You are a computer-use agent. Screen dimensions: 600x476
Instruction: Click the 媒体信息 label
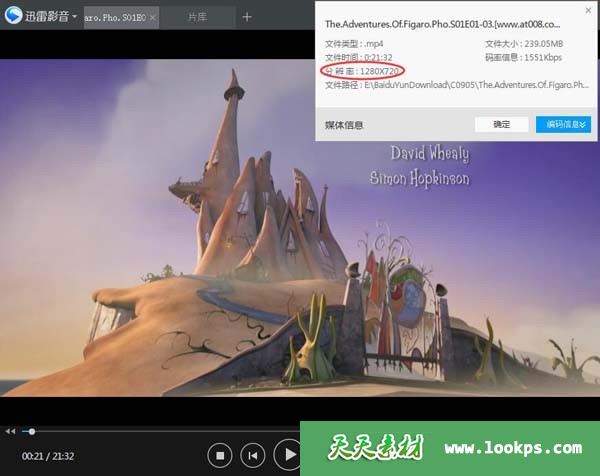[344, 125]
